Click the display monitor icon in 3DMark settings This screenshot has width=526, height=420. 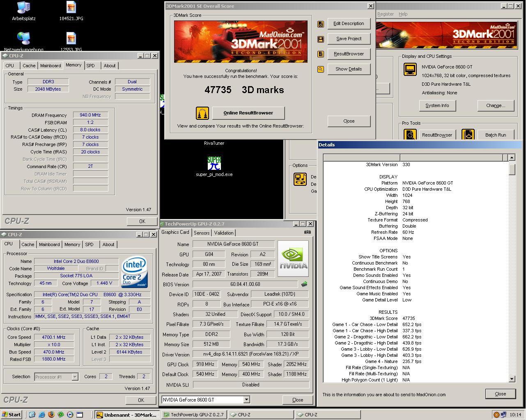[410, 69]
